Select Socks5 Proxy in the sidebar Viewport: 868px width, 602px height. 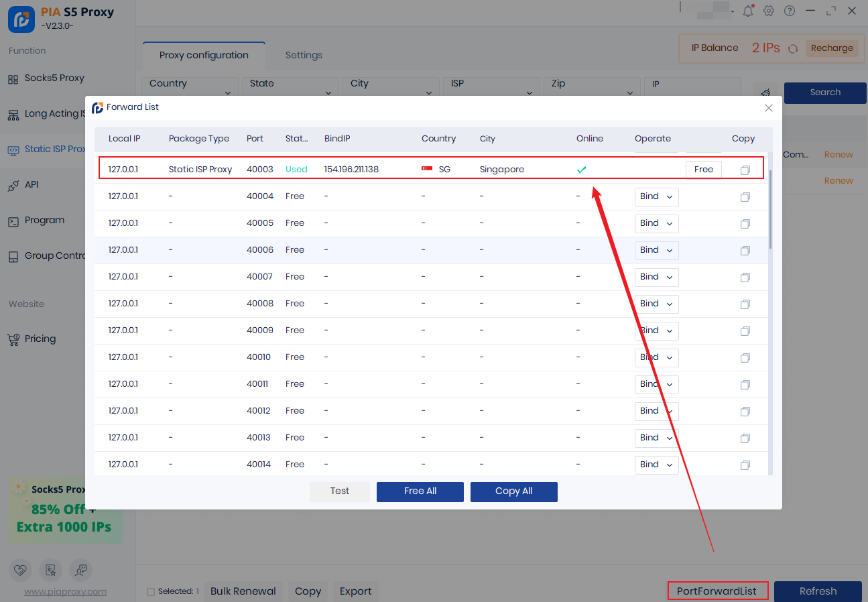(x=54, y=78)
